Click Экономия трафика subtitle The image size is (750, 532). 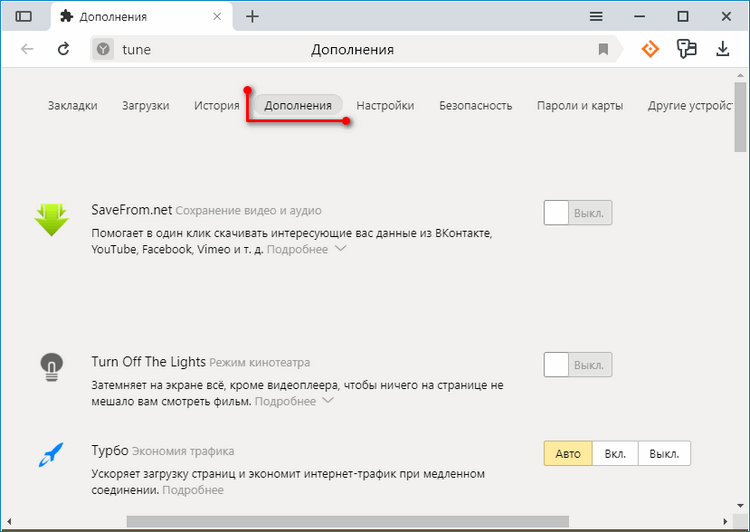click(x=183, y=451)
